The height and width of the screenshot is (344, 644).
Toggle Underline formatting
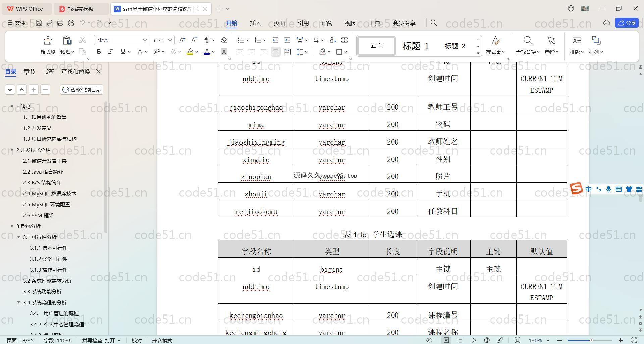123,52
